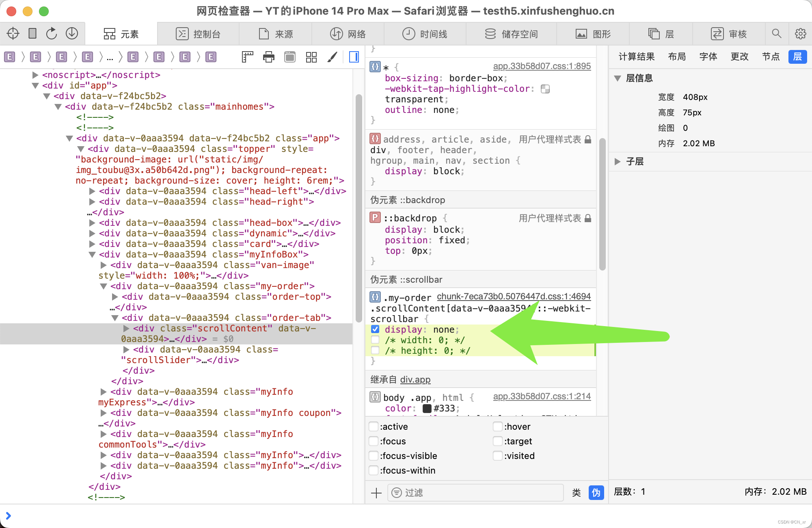Collapse the div.mainhomes tree node
Image resolution: width=812 pixels, height=528 pixels.
[x=58, y=107]
